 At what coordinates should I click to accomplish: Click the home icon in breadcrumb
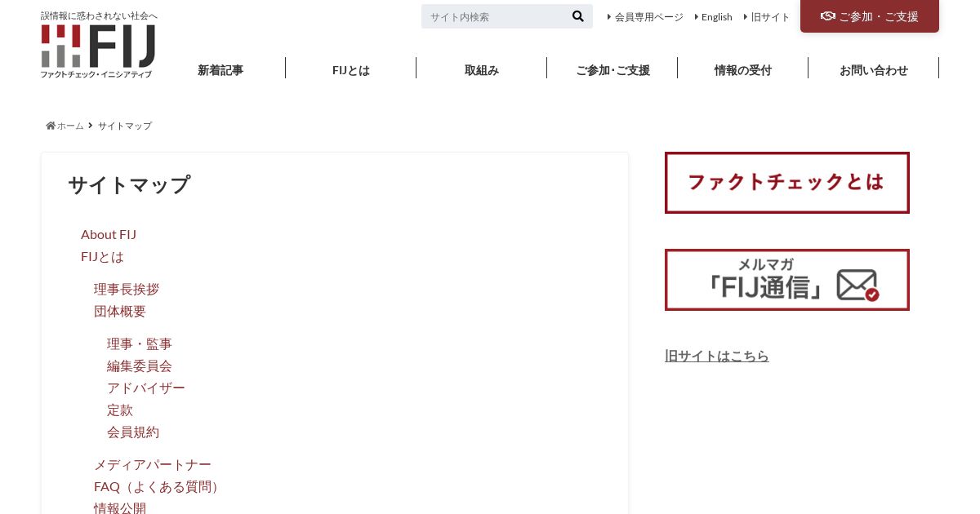[51, 126]
